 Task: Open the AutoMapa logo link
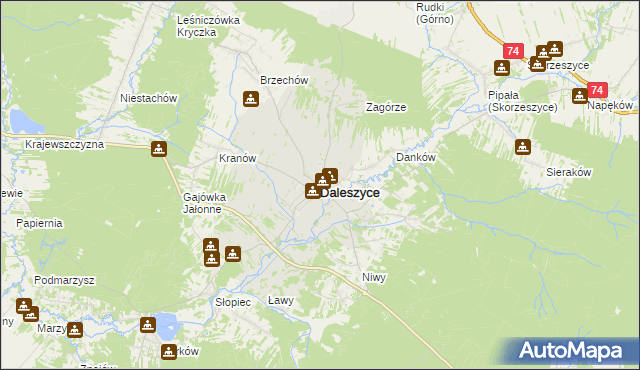point(570,351)
